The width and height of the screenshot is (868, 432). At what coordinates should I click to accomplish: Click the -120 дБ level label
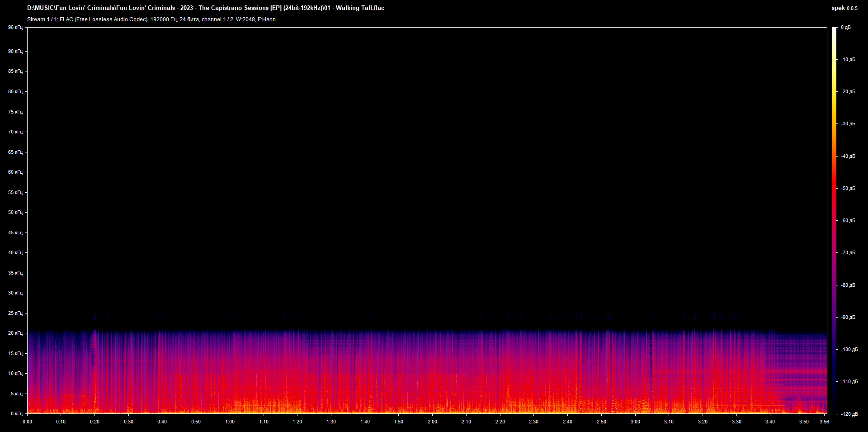click(x=849, y=414)
